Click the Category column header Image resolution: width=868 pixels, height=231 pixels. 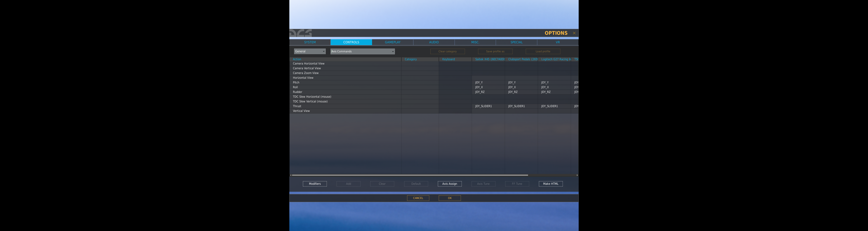(x=420, y=59)
